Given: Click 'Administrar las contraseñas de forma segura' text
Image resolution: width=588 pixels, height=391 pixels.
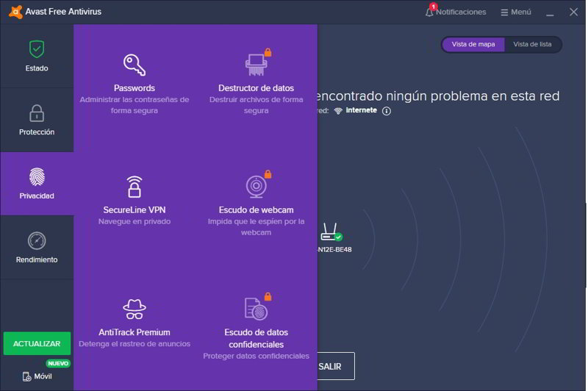Looking at the screenshot, I should click(135, 105).
